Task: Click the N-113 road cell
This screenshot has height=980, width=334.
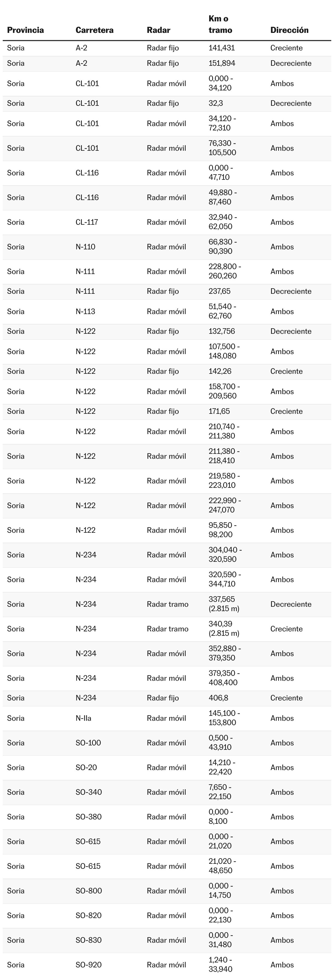Action: [x=85, y=312]
